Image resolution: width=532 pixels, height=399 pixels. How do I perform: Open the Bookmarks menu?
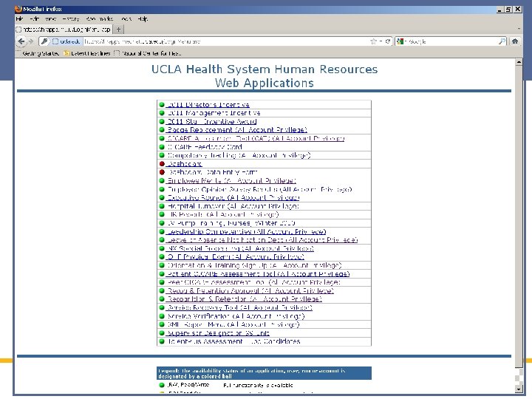100,19
